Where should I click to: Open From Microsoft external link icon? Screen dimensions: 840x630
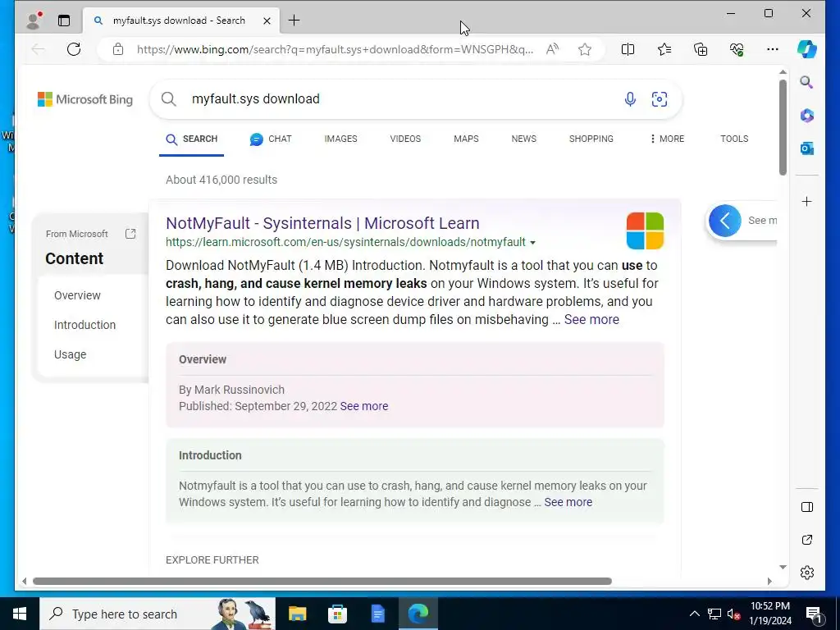(130, 234)
